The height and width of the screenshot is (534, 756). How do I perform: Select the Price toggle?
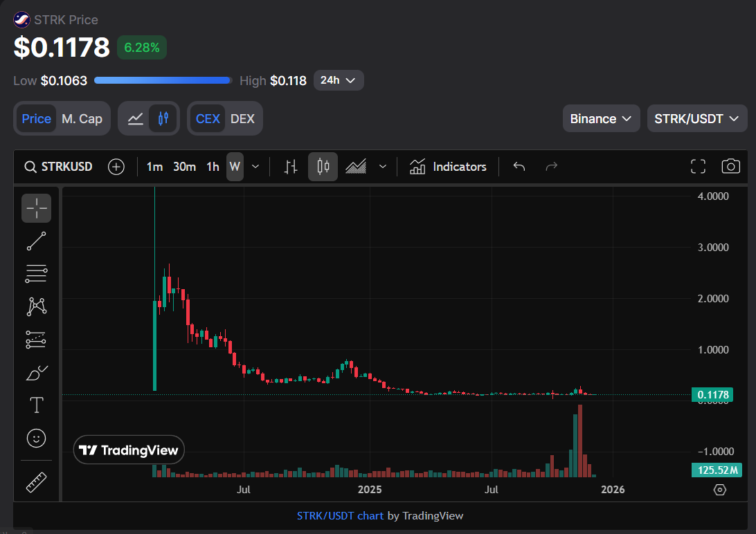point(36,118)
